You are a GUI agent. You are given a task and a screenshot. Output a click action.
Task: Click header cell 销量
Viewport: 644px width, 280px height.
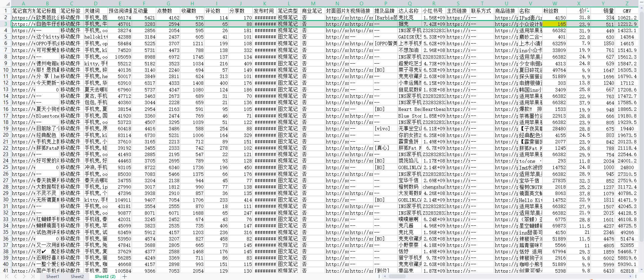pos(603,11)
